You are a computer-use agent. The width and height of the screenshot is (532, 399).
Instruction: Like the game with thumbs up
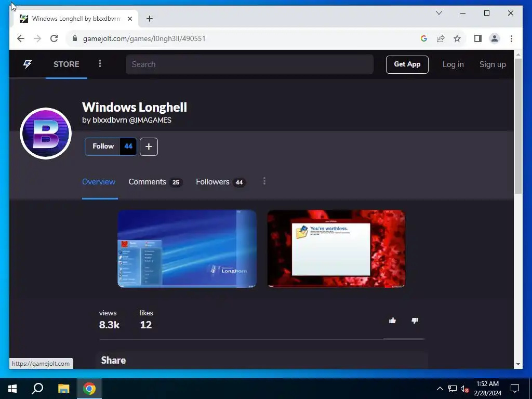(x=393, y=321)
